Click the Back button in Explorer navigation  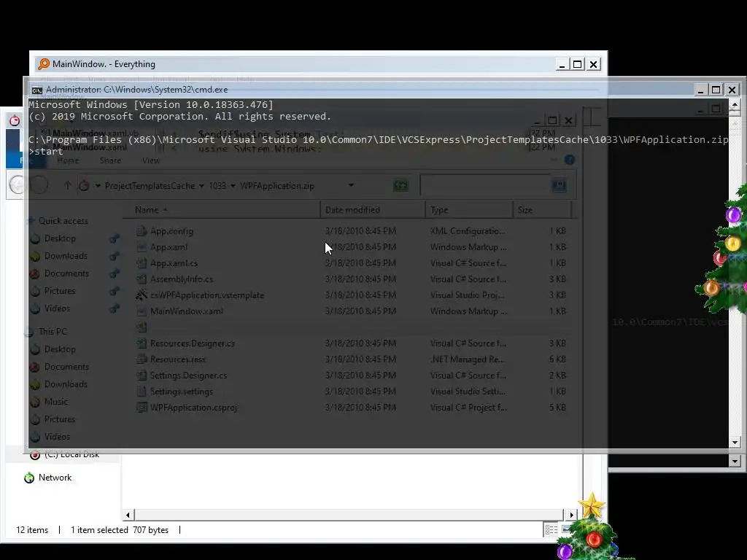18,184
